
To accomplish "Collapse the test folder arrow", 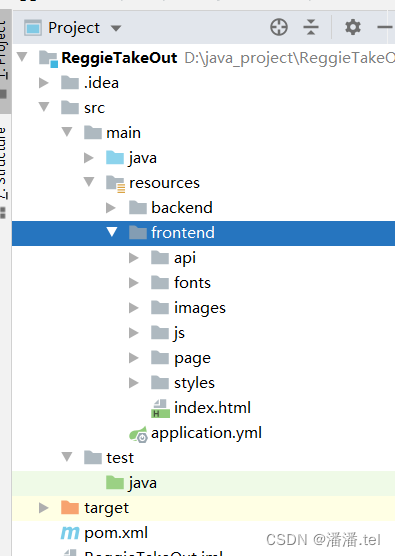I will tap(67, 457).
